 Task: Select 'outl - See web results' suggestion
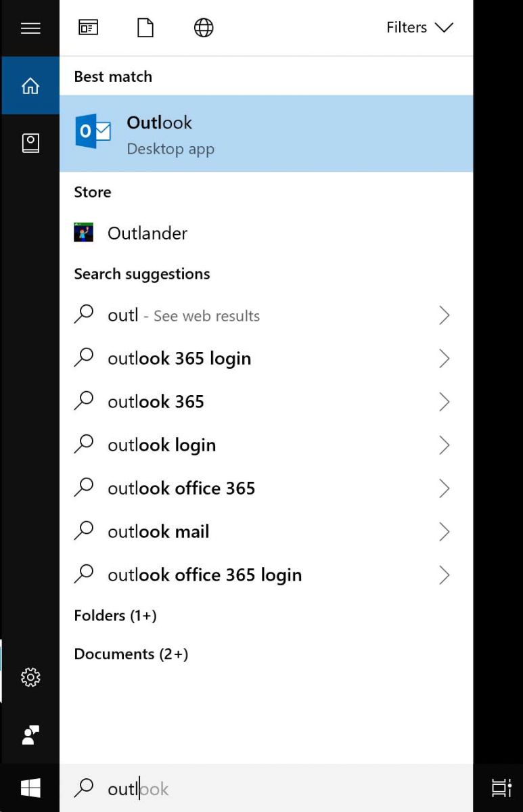pos(183,315)
